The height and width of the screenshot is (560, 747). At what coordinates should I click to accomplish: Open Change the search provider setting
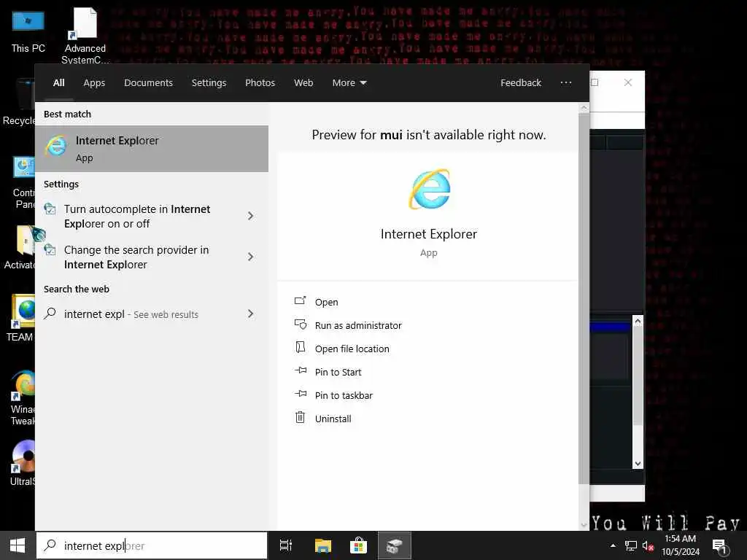pyautogui.click(x=137, y=257)
